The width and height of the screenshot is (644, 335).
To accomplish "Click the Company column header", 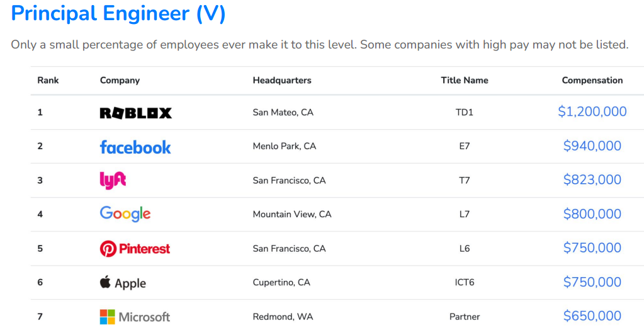I will pyautogui.click(x=120, y=80).
